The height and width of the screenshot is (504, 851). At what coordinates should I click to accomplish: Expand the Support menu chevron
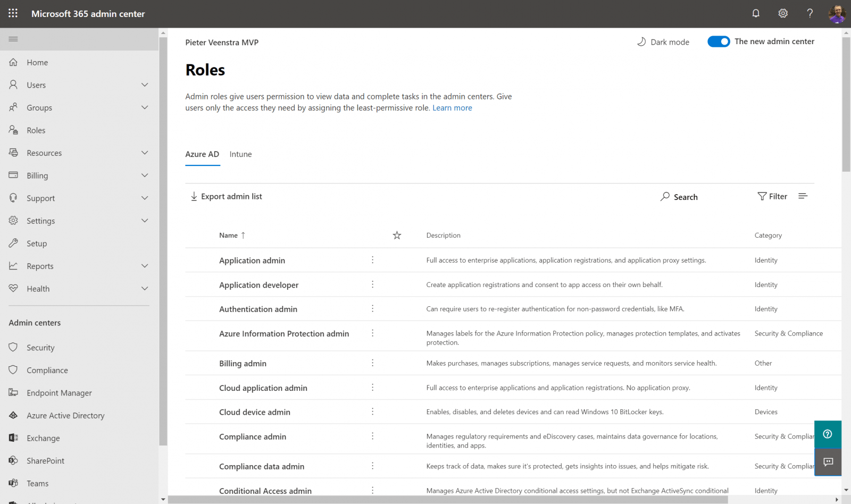point(145,198)
